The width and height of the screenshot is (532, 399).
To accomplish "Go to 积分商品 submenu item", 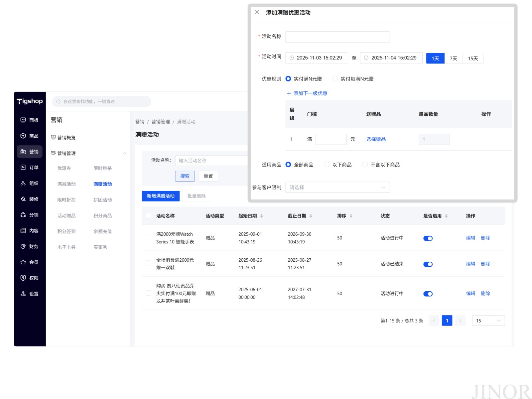I will coord(102,215).
